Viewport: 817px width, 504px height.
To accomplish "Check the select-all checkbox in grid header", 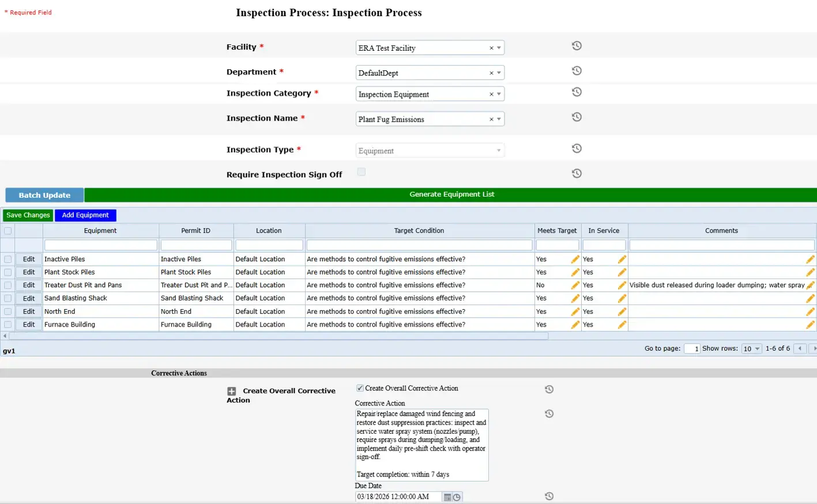I will (8, 231).
